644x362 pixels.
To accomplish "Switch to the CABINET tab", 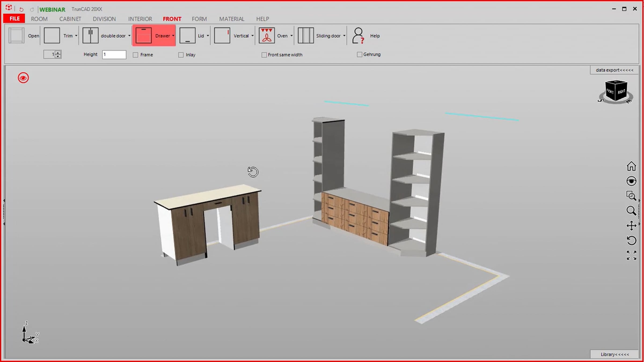I will coord(70,19).
